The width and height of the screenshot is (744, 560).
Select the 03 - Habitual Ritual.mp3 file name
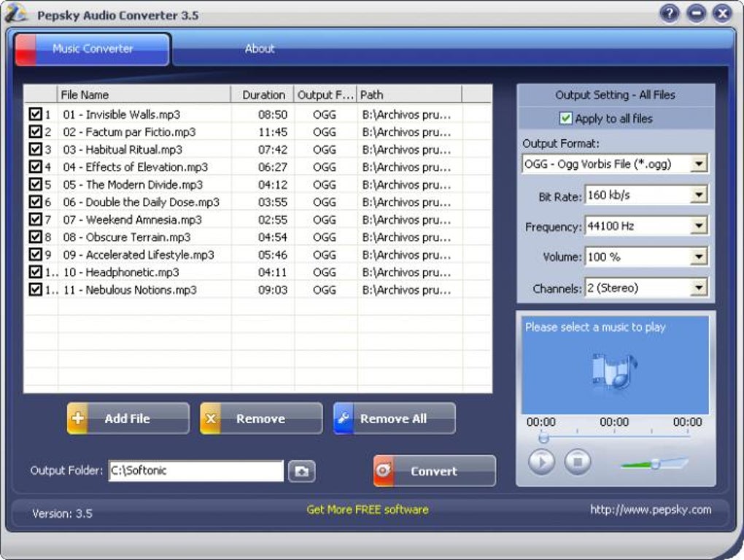[123, 149]
